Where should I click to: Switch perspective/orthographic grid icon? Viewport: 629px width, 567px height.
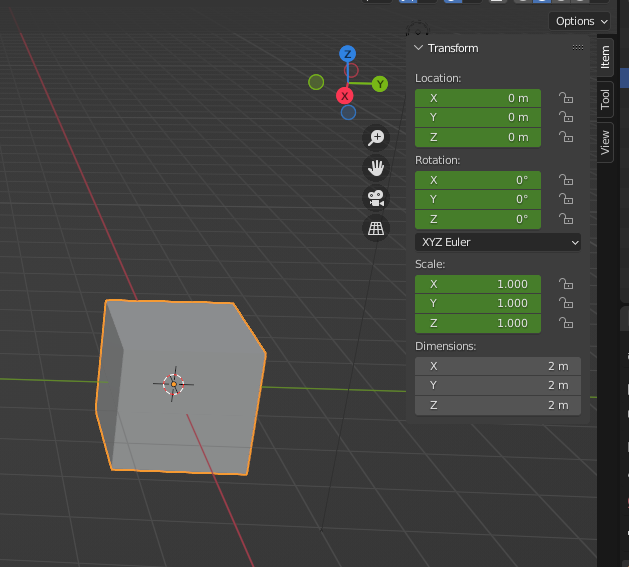point(376,228)
